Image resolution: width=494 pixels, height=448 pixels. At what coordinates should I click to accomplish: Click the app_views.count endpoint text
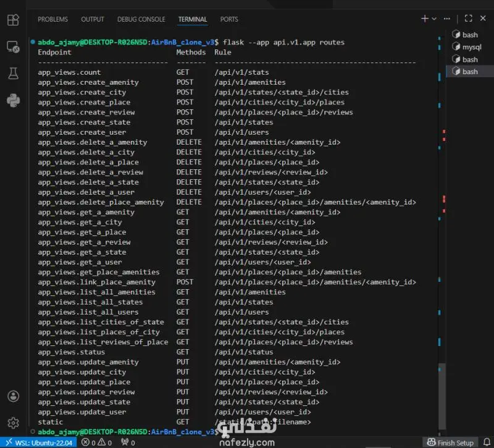[69, 72]
